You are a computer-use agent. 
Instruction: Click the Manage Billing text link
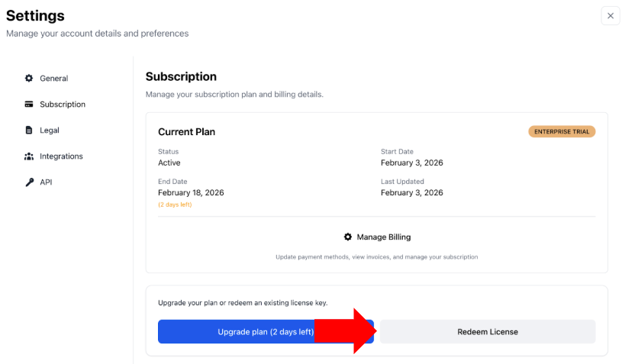(x=384, y=237)
